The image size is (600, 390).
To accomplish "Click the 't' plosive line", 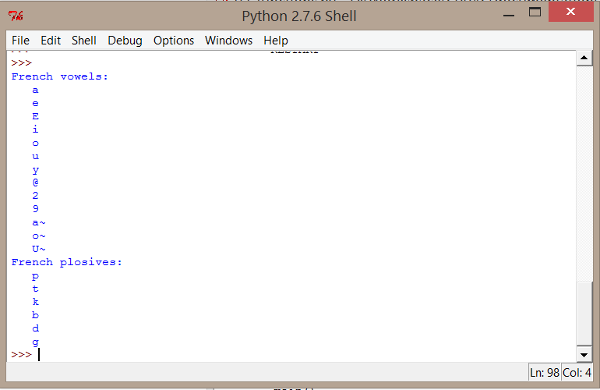I will [x=35, y=289].
